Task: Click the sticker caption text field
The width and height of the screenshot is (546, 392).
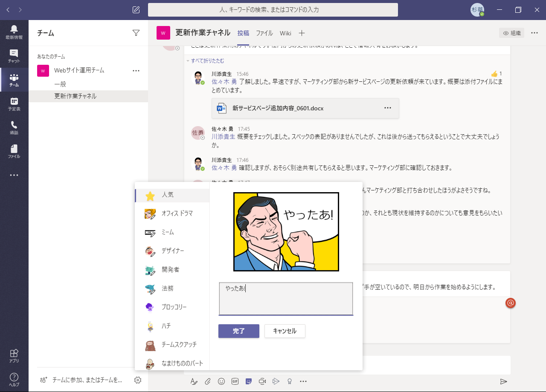Action: point(286,299)
